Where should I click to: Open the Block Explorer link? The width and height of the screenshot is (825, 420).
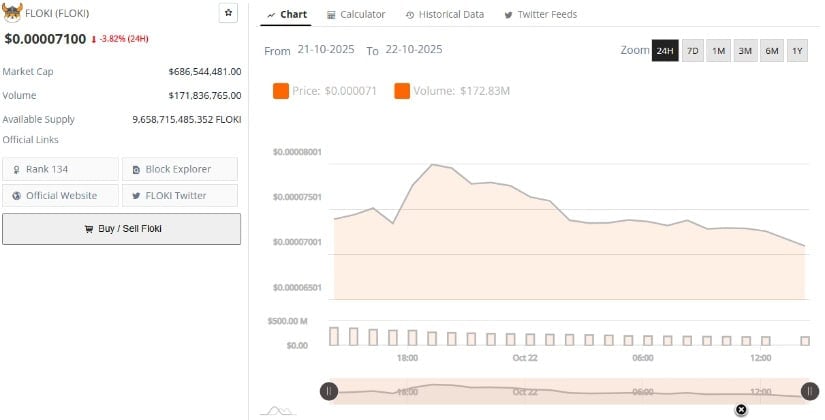pos(180,169)
